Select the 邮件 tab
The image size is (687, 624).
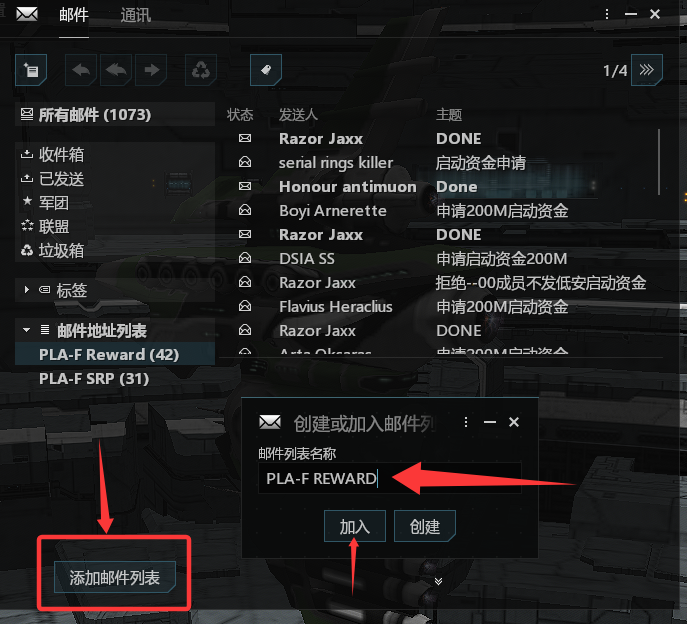74,15
